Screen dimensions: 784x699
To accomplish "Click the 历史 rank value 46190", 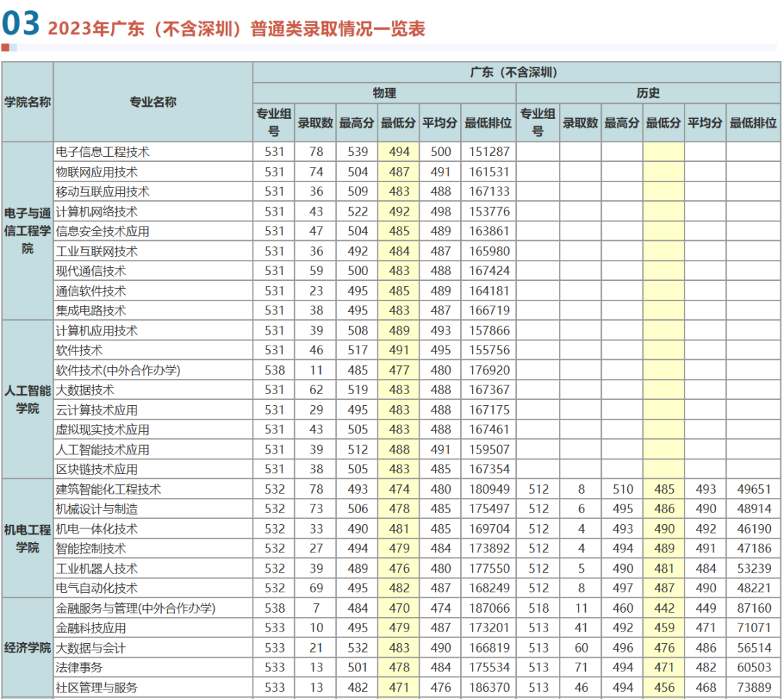I will pos(754,529).
